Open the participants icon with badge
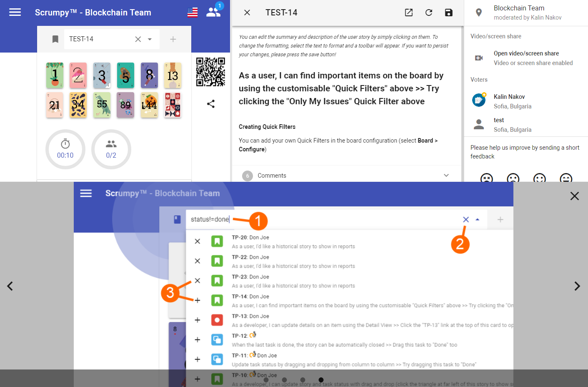This screenshot has height=387, width=588. 214,12
